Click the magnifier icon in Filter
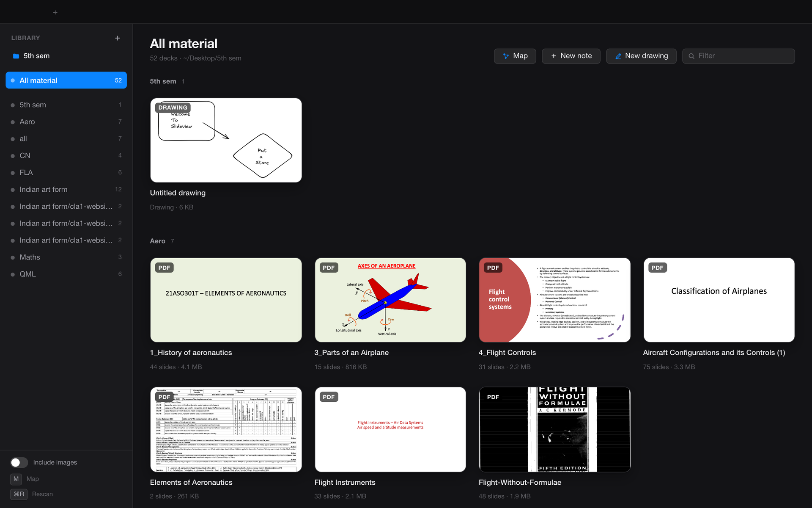Viewport: 812px width, 508px height. (691, 56)
